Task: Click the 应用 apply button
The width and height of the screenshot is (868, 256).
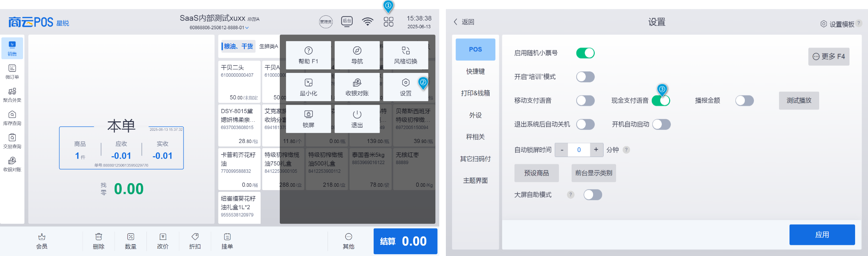Action: [822, 235]
